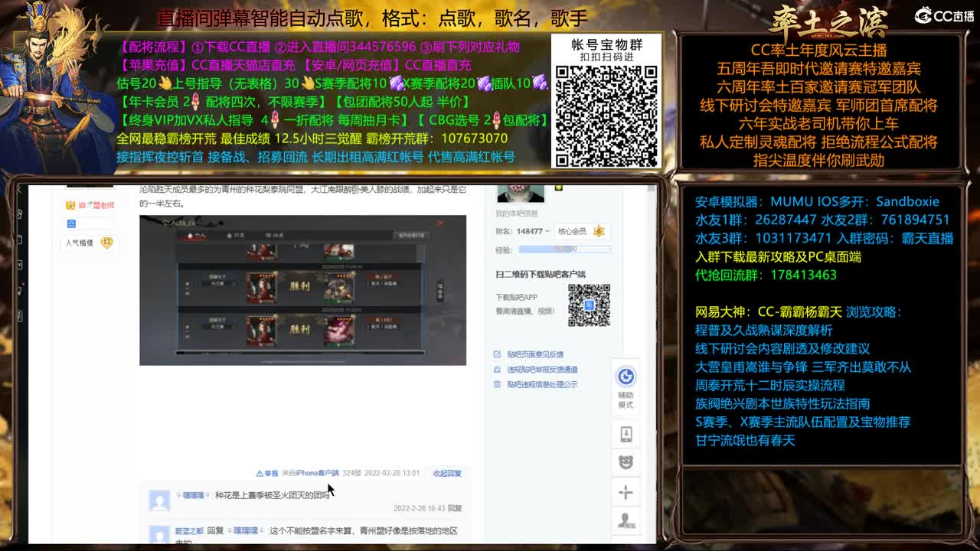Reply to the 种花是上赛季 comment
Screen dimensions: 980x551
point(455,508)
